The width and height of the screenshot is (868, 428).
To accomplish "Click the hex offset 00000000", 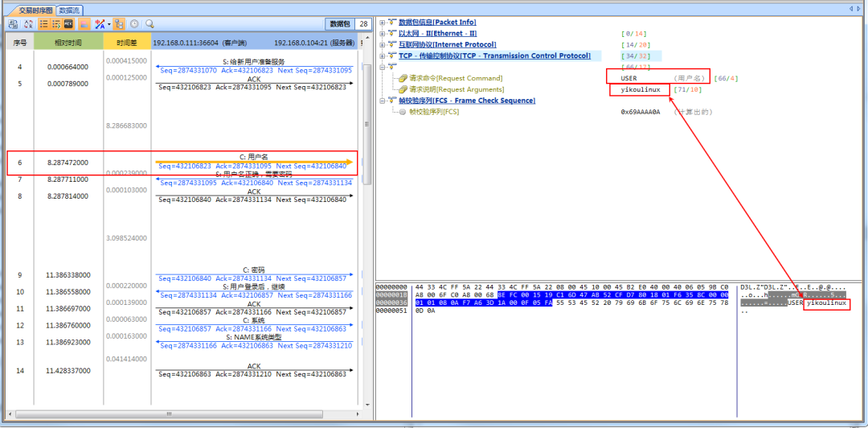I will coord(391,287).
